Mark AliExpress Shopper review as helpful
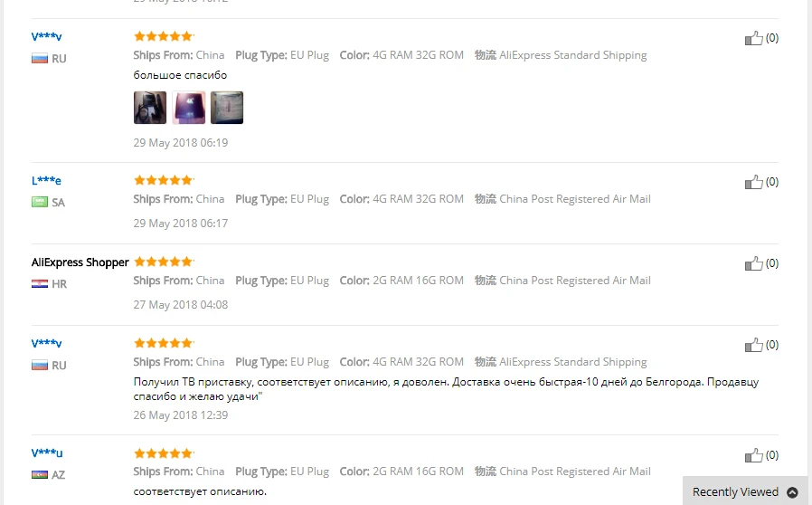812x505 pixels. (753, 263)
